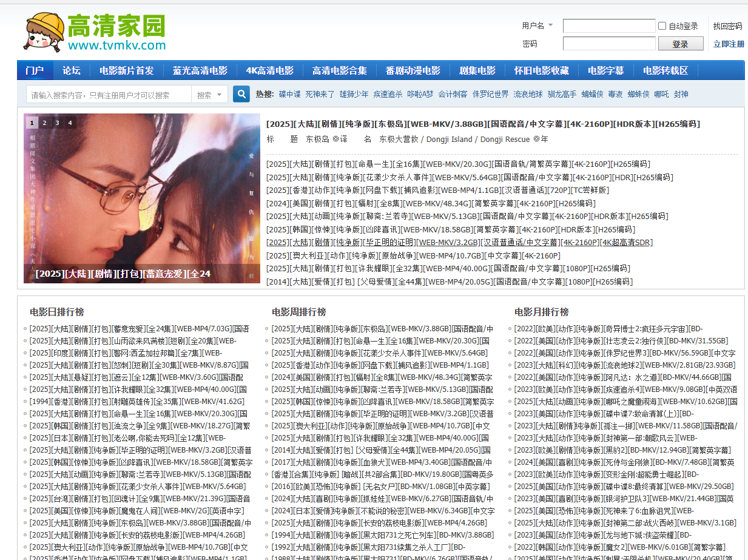
Task: Open the 蓝光高清电影 menu item
Action: [200, 70]
